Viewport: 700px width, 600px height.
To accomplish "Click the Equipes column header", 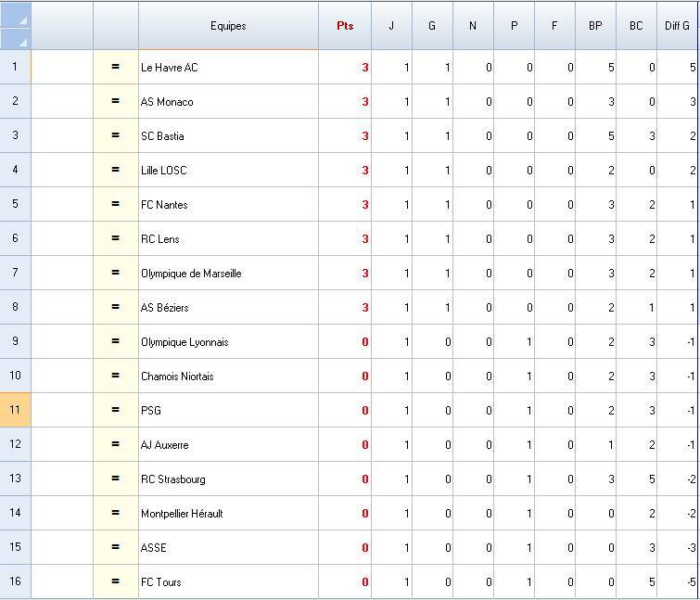I will pyautogui.click(x=228, y=26).
